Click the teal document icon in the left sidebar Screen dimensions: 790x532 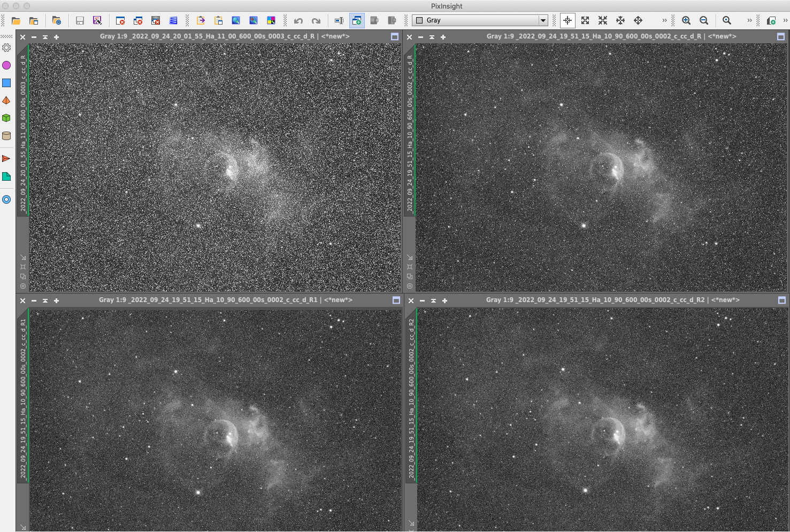point(6,176)
